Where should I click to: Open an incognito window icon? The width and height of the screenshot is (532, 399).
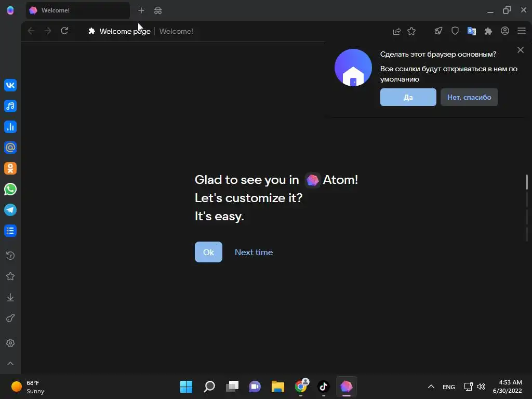pos(158,10)
